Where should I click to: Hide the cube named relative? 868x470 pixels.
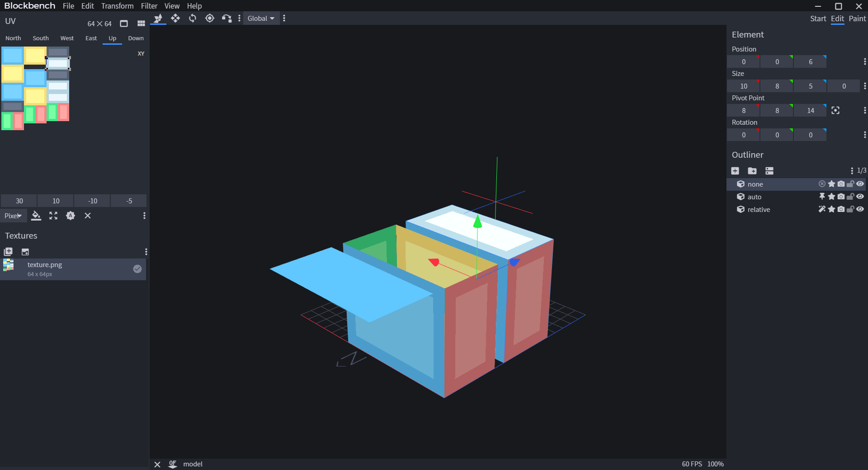[860, 209]
